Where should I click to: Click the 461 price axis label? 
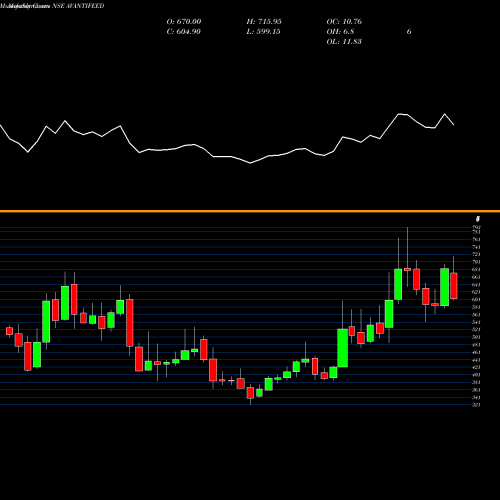[x=476, y=352]
